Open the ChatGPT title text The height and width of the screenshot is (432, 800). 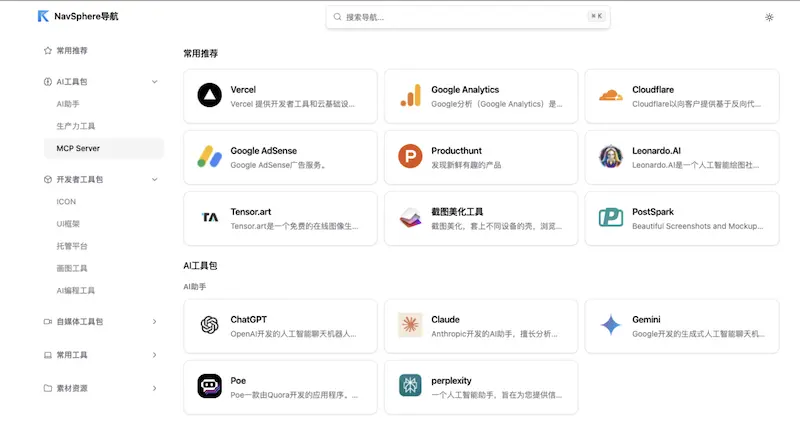248,320
